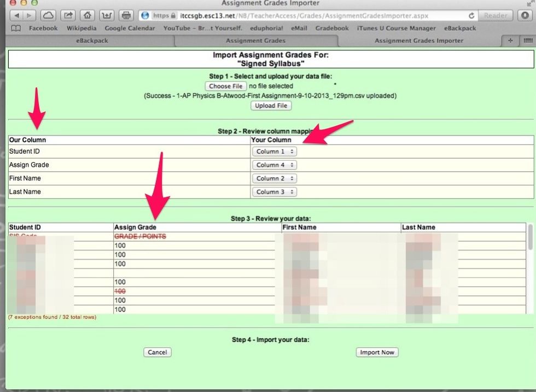Click the Add Bookmark icon

(x=106, y=15)
